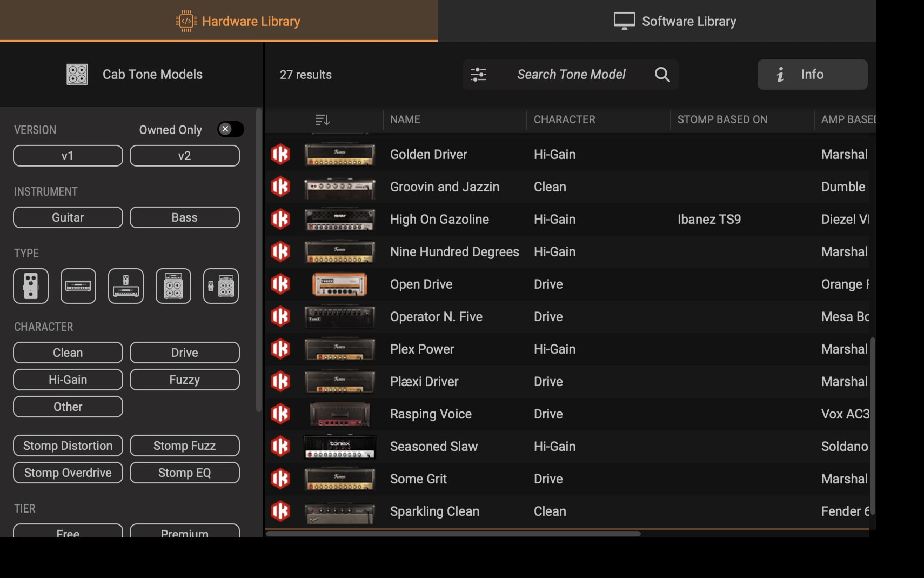
Task: Toggle the sort order icon in header
Action: pos(323,119)
